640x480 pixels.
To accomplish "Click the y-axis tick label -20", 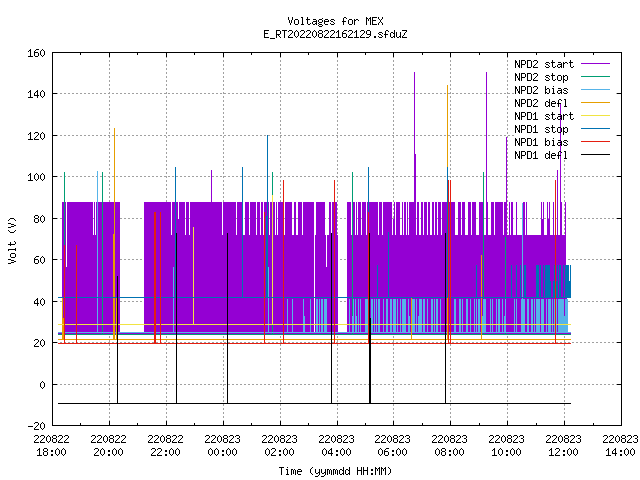I will 36,426.
